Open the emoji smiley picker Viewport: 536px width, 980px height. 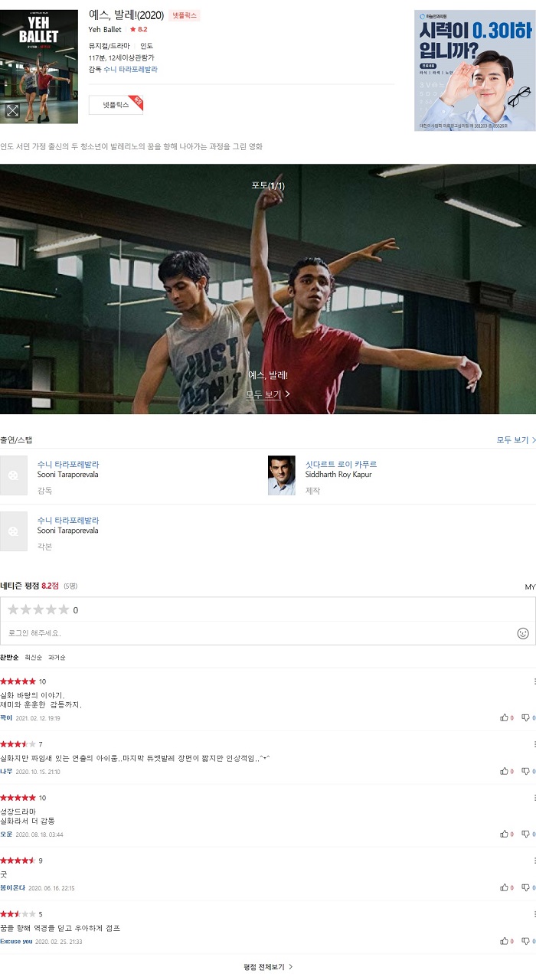(x=523, y=633)
